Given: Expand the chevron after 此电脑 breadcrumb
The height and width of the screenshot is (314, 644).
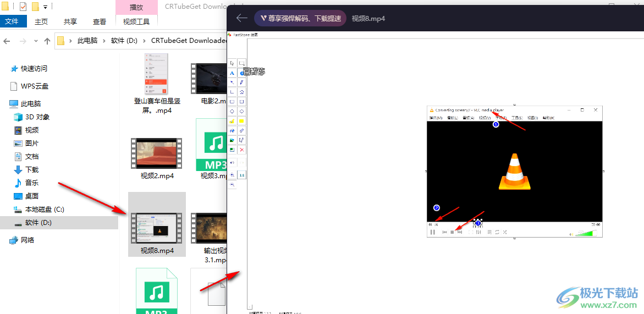Looking at the screenshot, I should click(104, 41).
